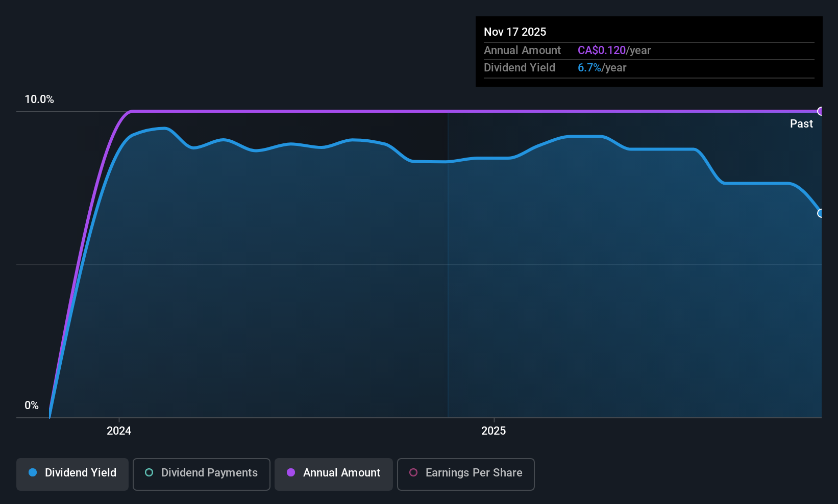The height and width of the screenshot is (504, 838).
Task: Select blue Dividend Yield endpoint marker
Action: coord(820,213)
